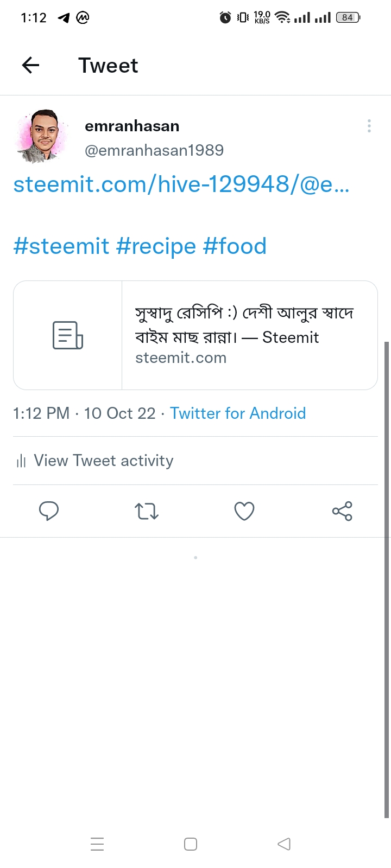Image resolution: width=391 pixels, height=868 pixels.
Task: Tap the #steemit hashtag
Action: [x=61, y=246]
